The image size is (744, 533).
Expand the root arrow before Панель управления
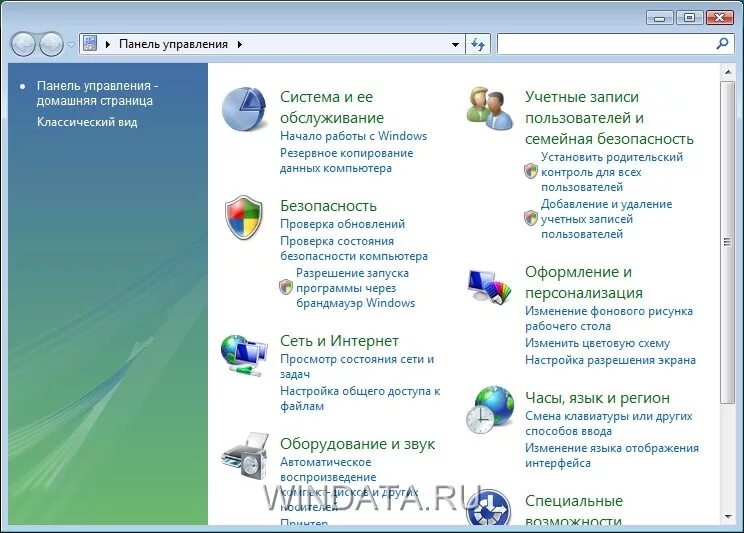(x=108, y=44)
